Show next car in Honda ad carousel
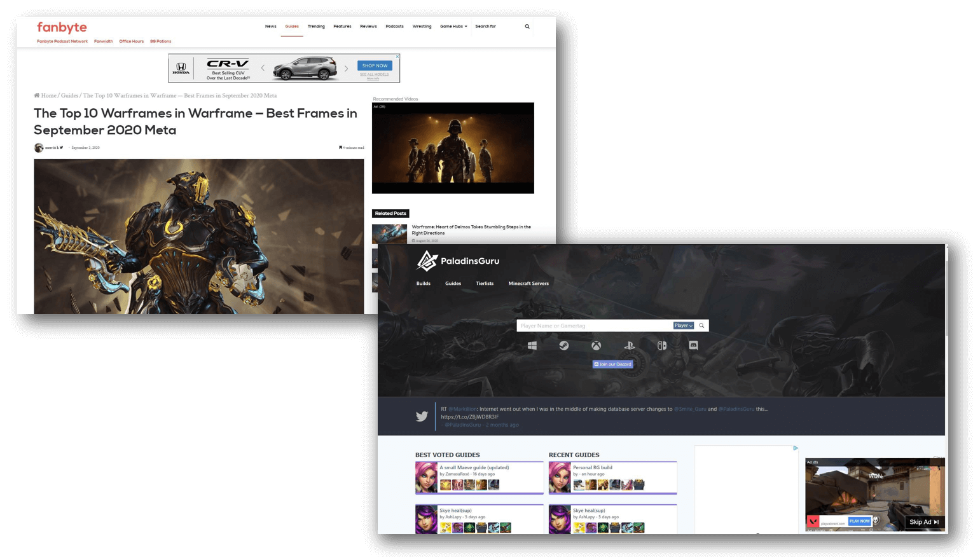The width and height of the screenshot is (980, 557). [347, 68]
